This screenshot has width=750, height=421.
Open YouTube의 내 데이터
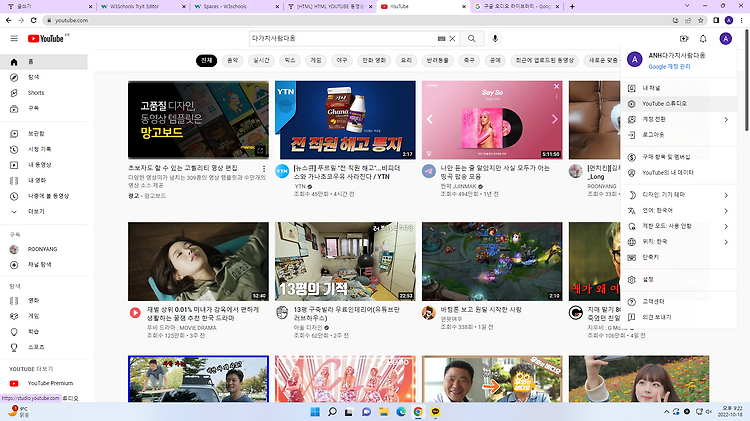click(x=679, y=172)
